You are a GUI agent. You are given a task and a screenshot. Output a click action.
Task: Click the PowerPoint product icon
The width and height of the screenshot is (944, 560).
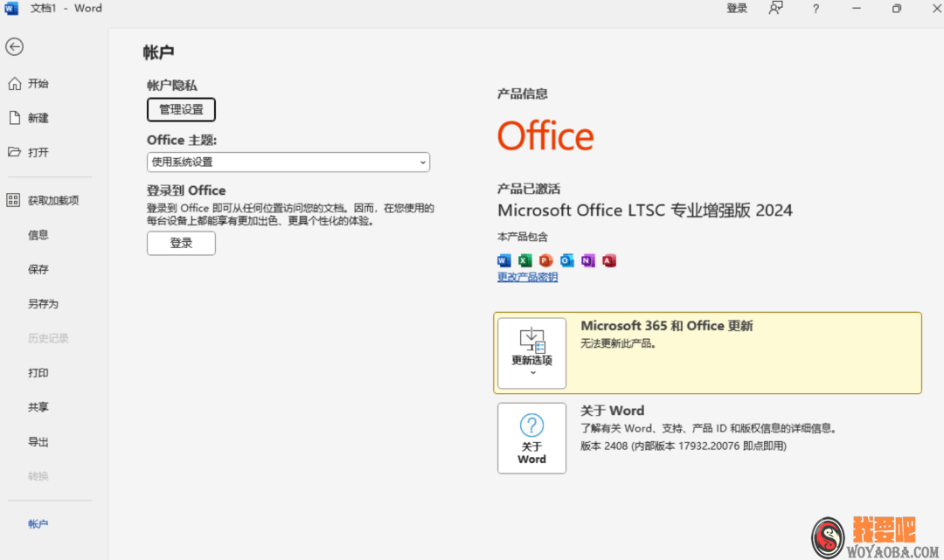pos(545,260)
